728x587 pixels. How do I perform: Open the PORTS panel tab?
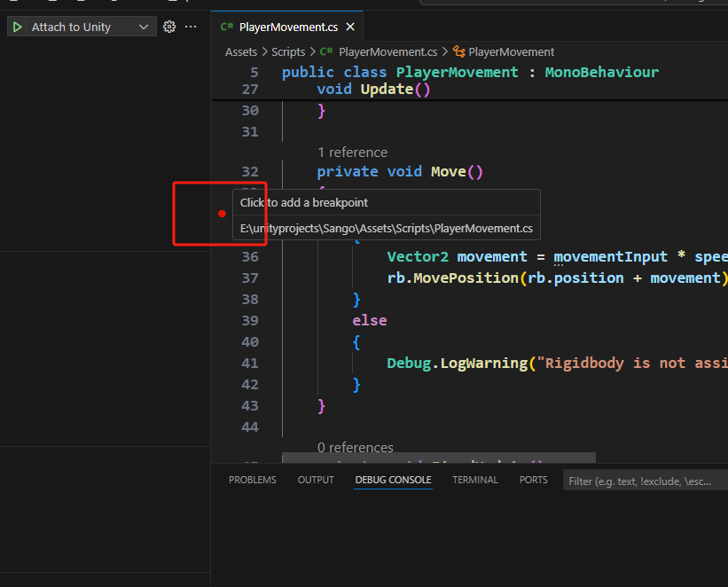click(533, 480)
